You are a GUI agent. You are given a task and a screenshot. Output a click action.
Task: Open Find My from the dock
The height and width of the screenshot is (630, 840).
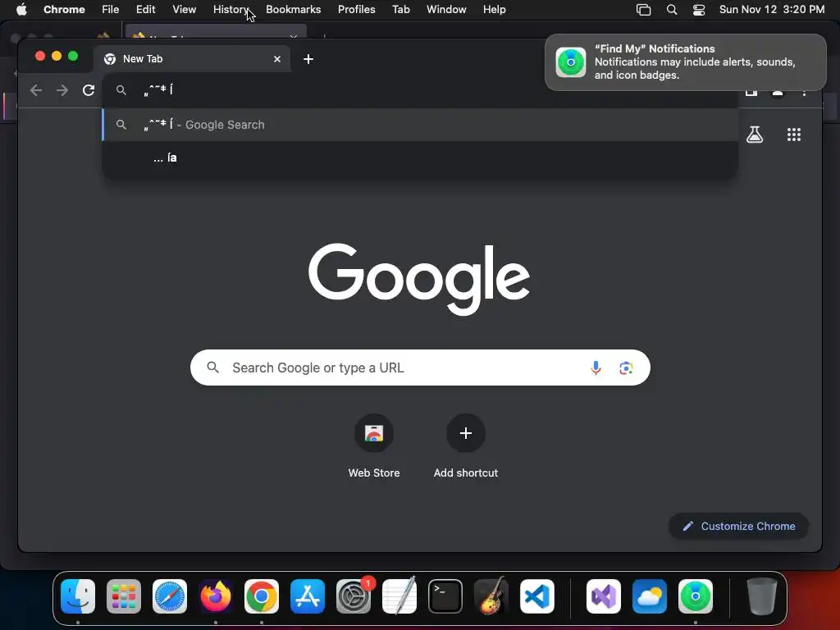[696, 596]
